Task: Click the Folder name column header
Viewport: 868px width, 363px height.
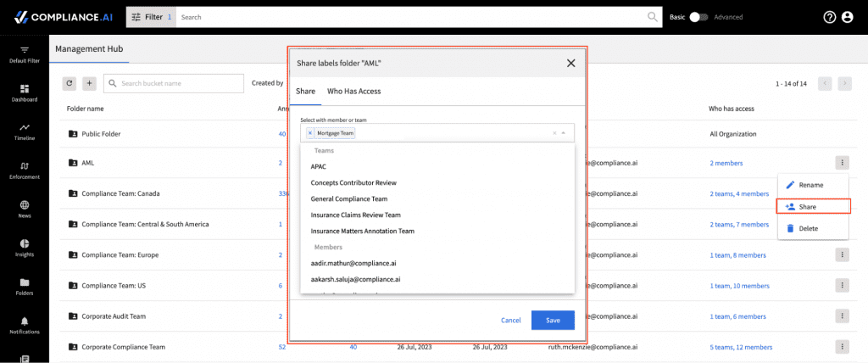Action: [86, 109]
